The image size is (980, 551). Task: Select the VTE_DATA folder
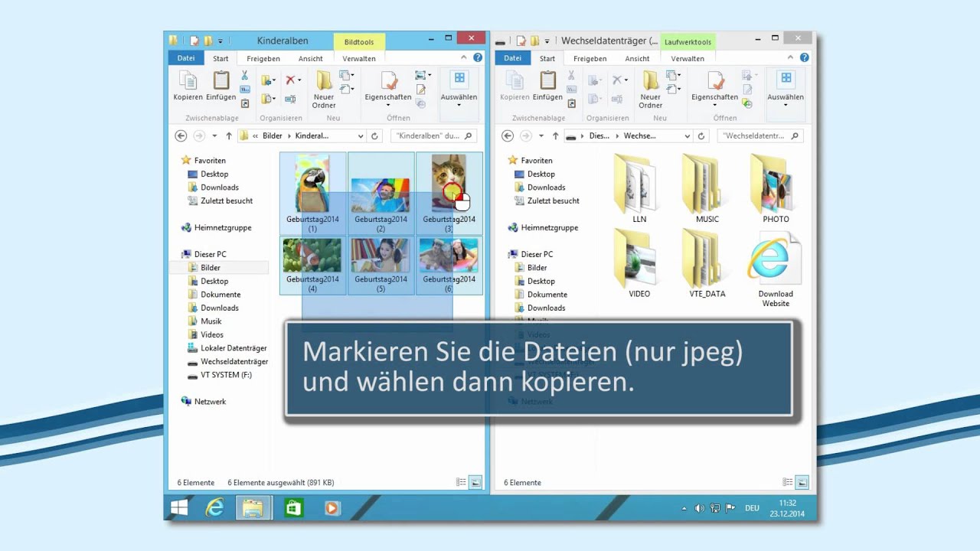[707, 264]
